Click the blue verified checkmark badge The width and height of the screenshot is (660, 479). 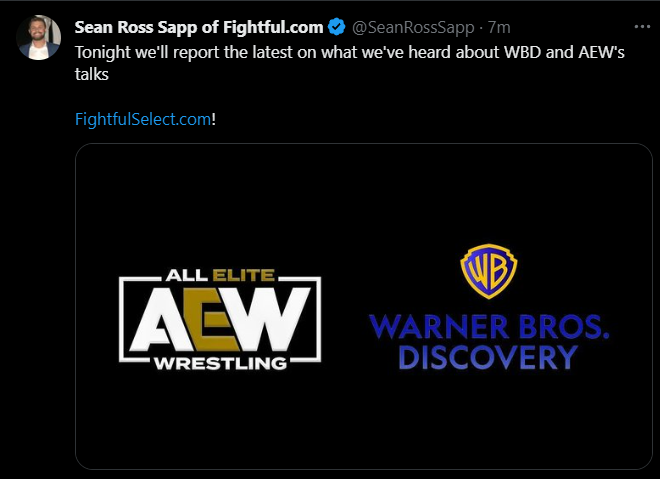(337, 27)
